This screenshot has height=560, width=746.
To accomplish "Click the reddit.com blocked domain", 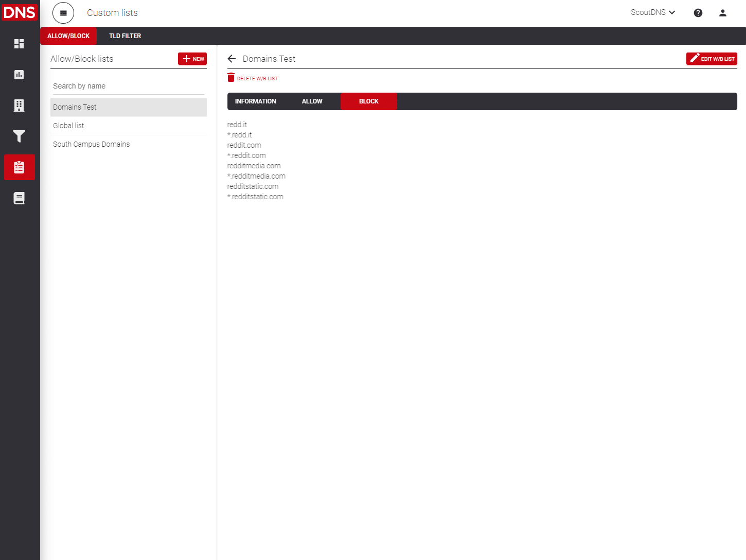I will [244, 145].
